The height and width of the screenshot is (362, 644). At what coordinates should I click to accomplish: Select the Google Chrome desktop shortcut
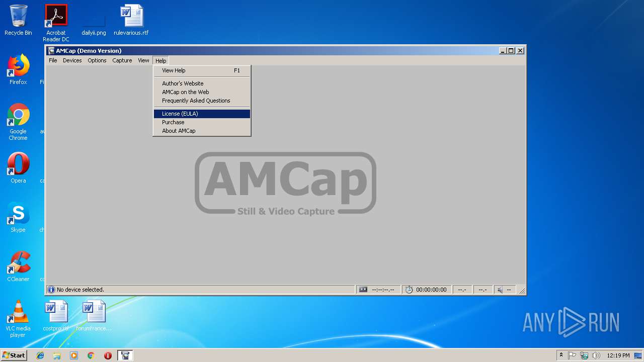pos(18,122)
